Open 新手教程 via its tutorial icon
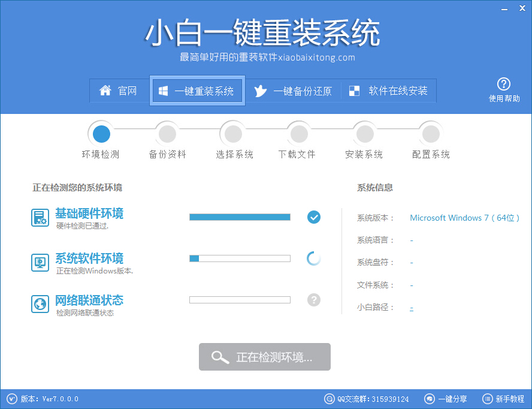The height and width of the screenshot is (409, 532). 486,399
